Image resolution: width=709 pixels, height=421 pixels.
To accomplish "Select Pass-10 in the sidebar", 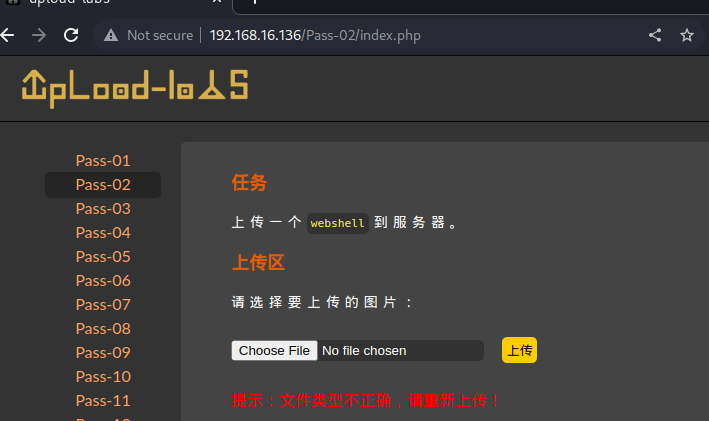I will coord(103,376).
